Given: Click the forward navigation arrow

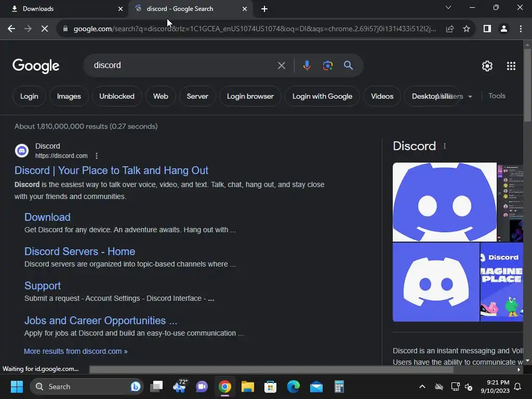Looking at the screenshot, I should [x=28, y=29].
